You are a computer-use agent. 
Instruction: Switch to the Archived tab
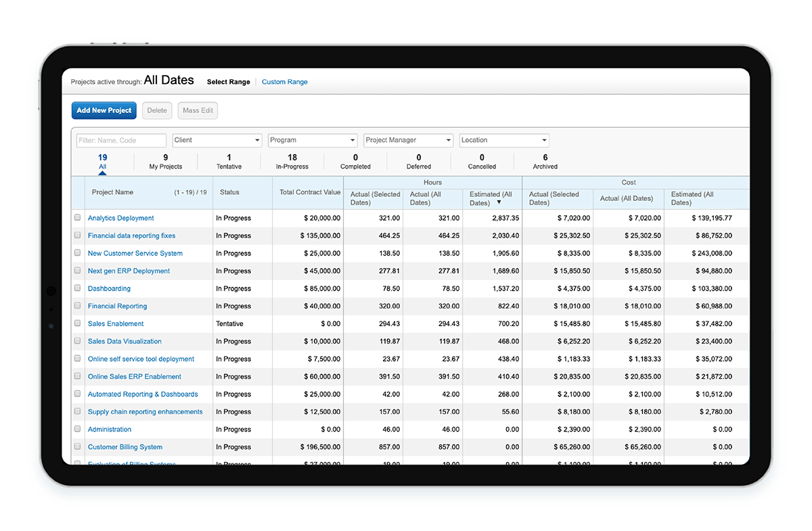pos(545,162)
